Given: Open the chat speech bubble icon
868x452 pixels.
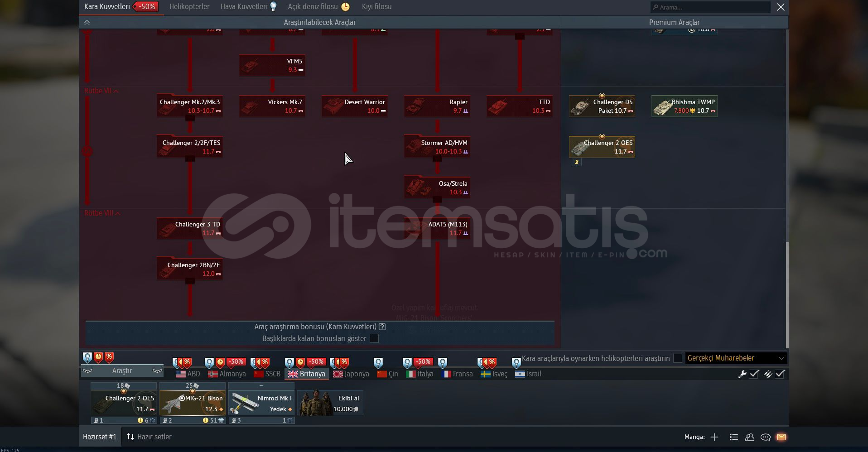Looking at the screenshot, I should tap(766, 437).
